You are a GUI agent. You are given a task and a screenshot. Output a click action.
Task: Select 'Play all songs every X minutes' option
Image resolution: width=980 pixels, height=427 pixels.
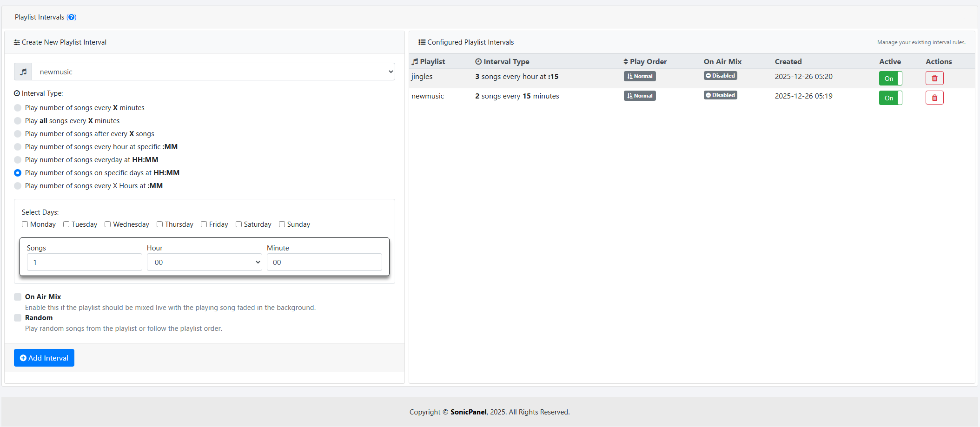(x=18, y=121)
